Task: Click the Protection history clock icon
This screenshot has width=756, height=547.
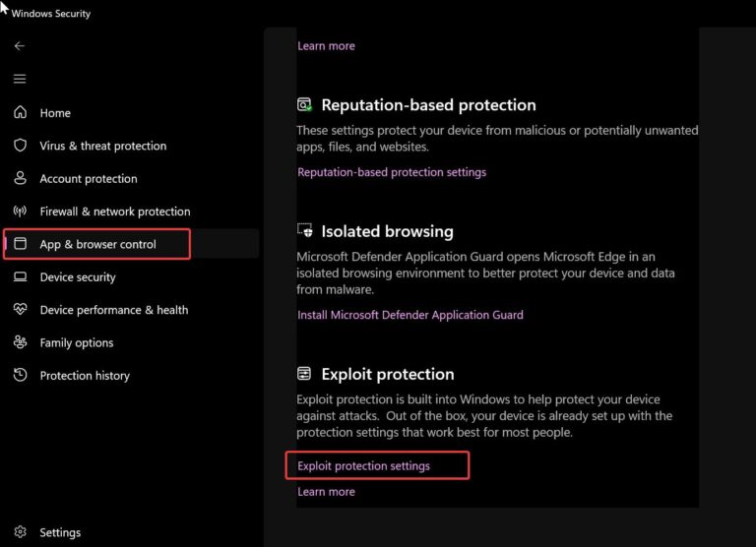Action: [20, 376]
